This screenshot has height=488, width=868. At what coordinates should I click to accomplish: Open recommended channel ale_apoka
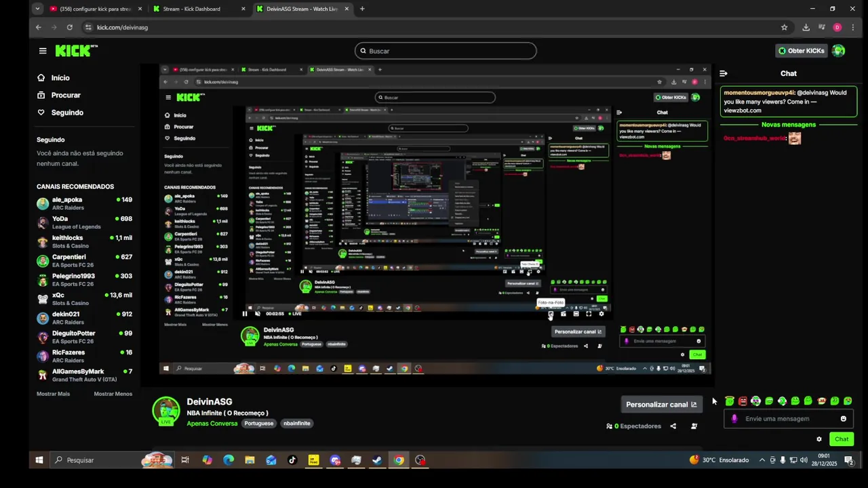[x=85, y=203]
